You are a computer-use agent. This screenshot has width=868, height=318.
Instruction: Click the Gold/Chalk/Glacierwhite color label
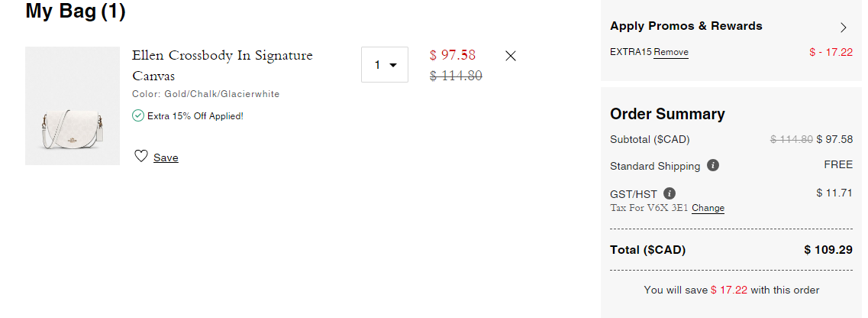(x=221, y=94)
